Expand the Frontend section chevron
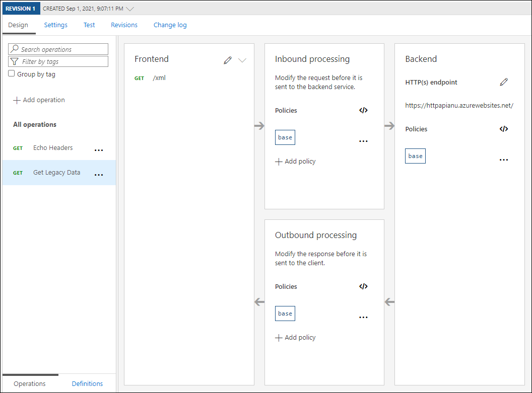 tap(242, 60)
